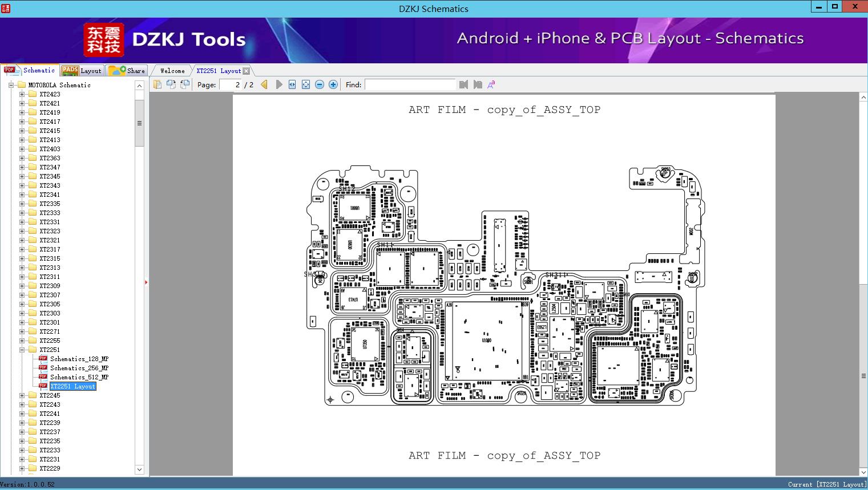Click the copy pages icon in toolbar

(x=158, y=84)
